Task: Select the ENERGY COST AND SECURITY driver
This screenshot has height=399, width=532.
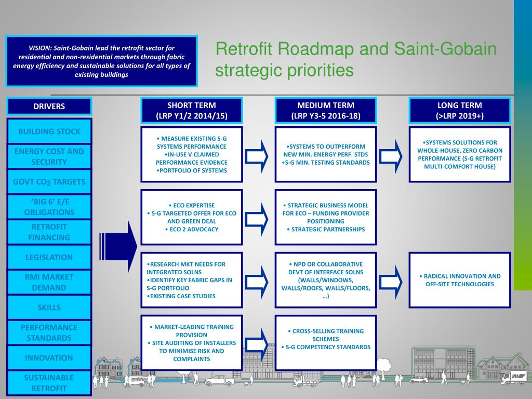Action: click(49, 156)
